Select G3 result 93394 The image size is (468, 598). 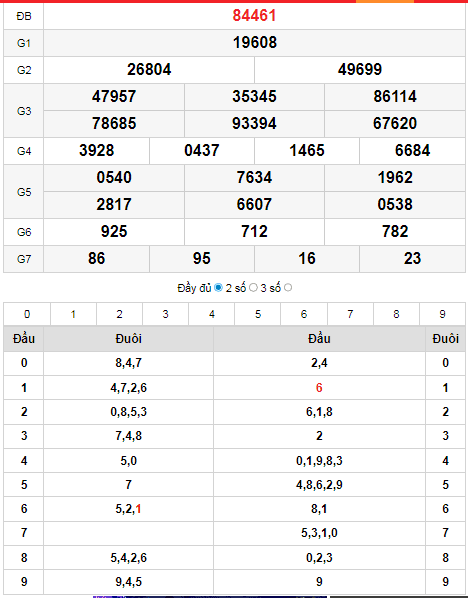click(254, 124)
